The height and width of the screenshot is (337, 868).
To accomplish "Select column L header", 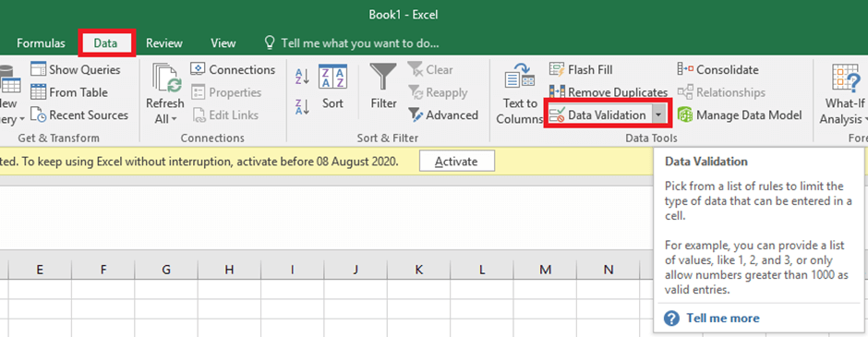I will (482, 270).
